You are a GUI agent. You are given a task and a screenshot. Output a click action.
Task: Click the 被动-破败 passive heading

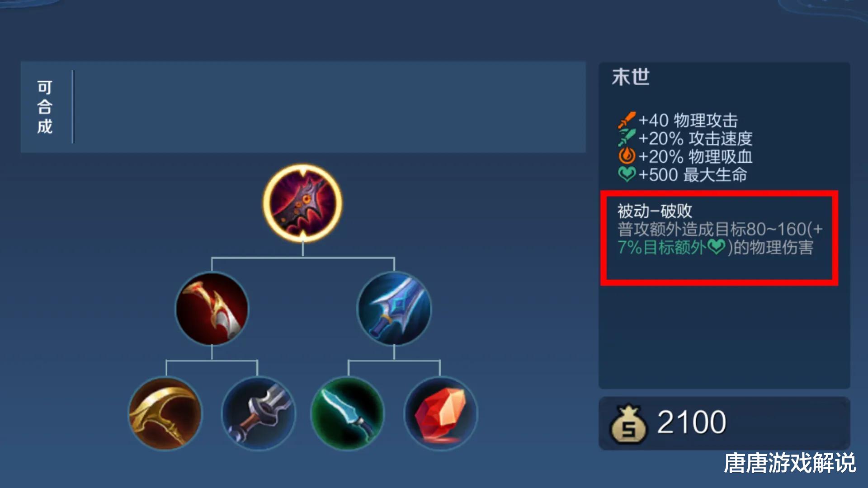(655, 211)
